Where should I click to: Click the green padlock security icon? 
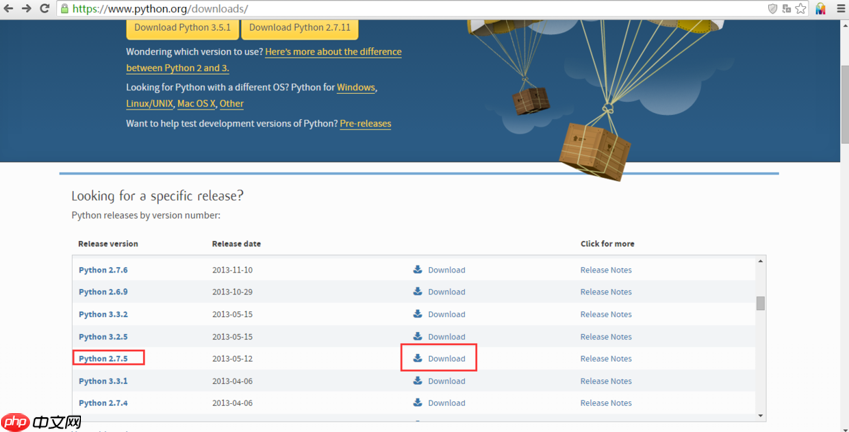[65, 9]
